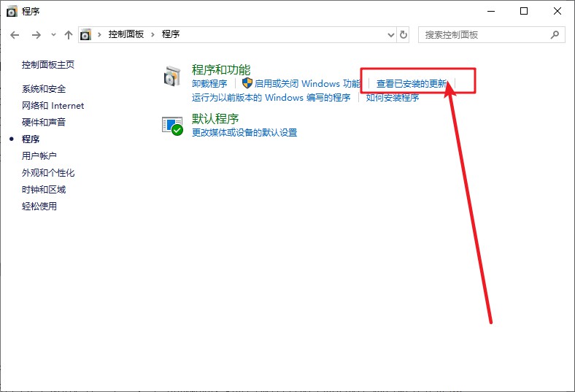Click the 默认程序 icon with green check
This screenshot has height=392, width=575.
point(172,126)
